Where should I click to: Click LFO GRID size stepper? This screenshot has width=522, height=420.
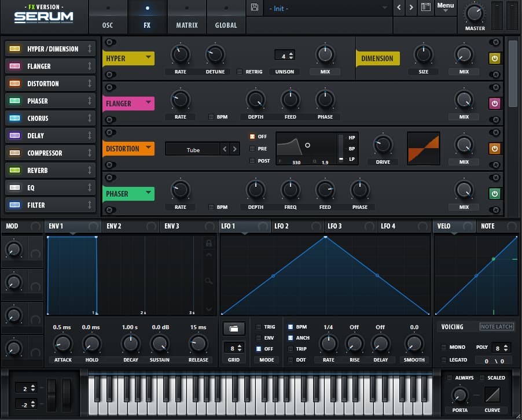pos(240,348)
